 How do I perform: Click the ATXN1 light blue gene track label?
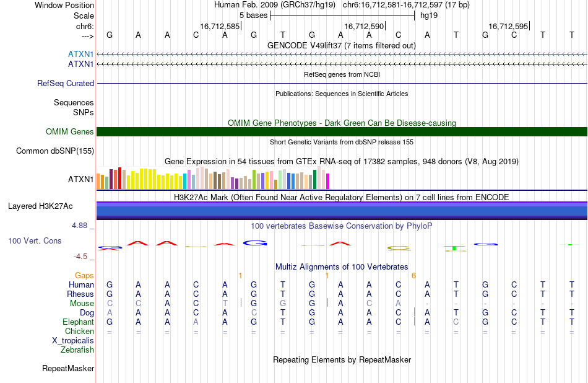[x=80, y=54]
